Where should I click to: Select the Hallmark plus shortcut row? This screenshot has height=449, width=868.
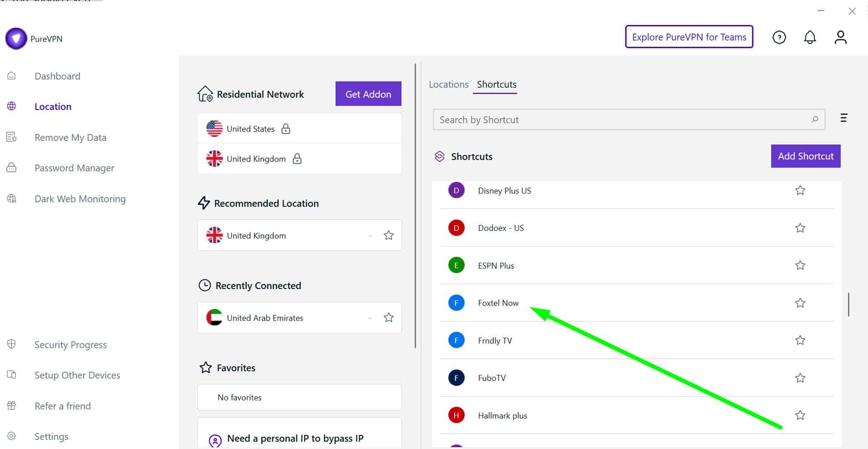coord(637,415)
